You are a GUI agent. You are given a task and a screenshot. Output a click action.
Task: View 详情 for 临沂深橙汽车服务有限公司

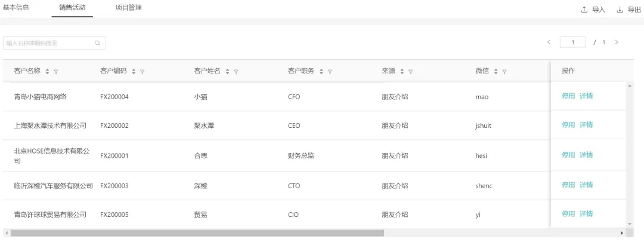(x=586, y=185)
